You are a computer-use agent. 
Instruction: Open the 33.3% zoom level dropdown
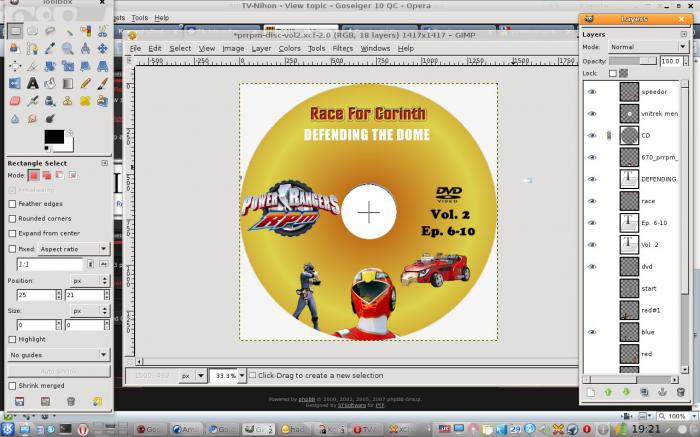pyautogui.click(x=242, y=376)
